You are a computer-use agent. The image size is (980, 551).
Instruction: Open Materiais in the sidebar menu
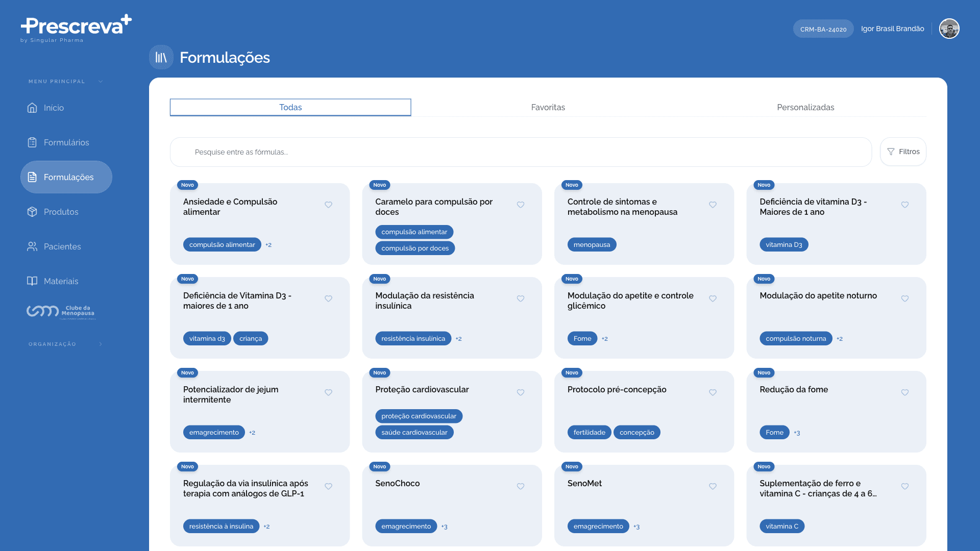coord(66,281)
